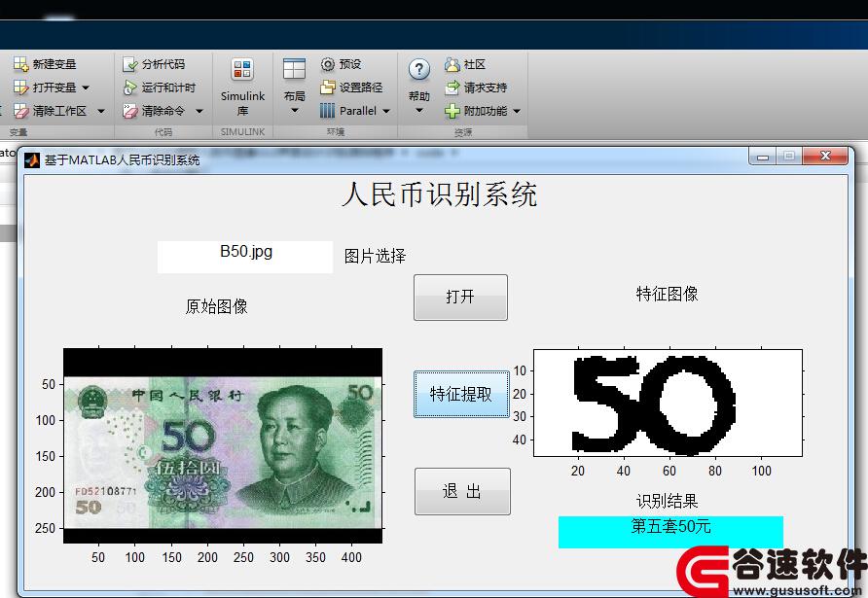Expand the 布局 layout dropdown arrow
868x598 pixels.
pyautogui.click(x=295, y=110)
